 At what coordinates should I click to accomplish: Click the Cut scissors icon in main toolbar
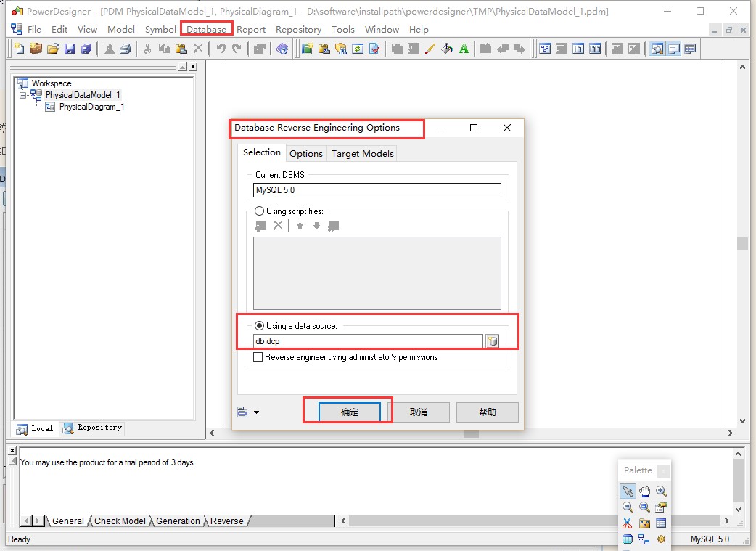tap(147, 48)
